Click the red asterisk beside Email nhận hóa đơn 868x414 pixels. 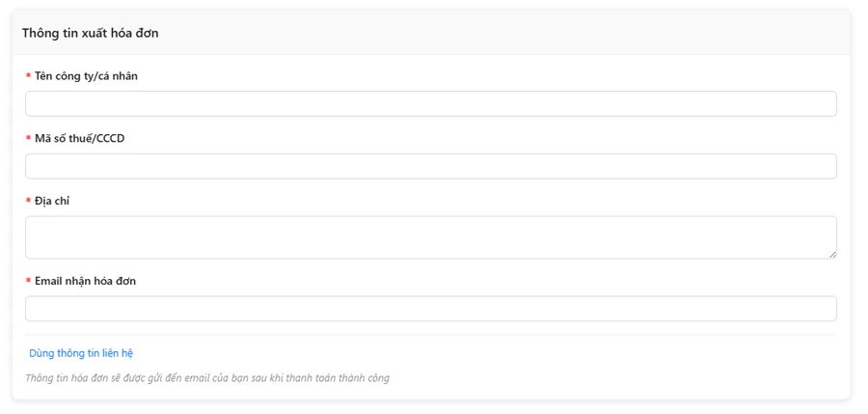(28, 282)
